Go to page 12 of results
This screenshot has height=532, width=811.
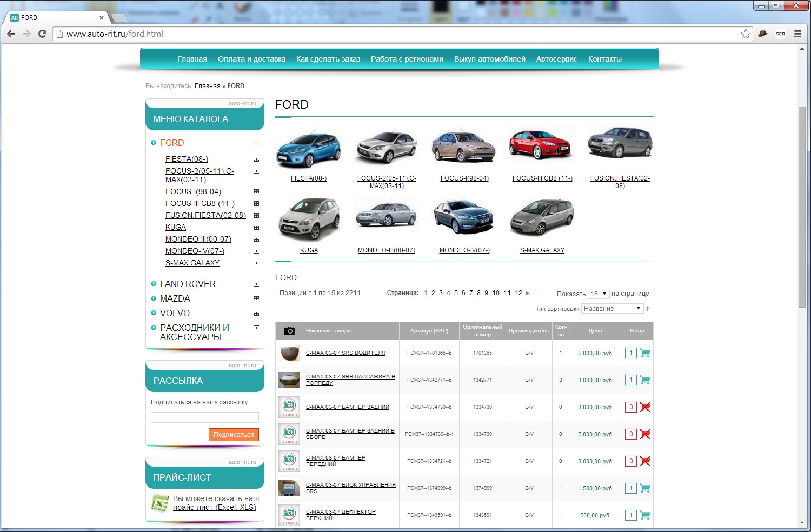(518, 293)
